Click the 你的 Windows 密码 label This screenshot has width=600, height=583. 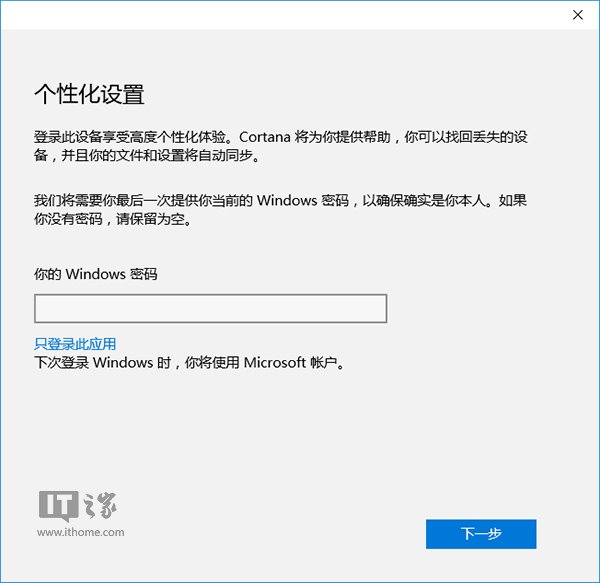click(96, 274)
